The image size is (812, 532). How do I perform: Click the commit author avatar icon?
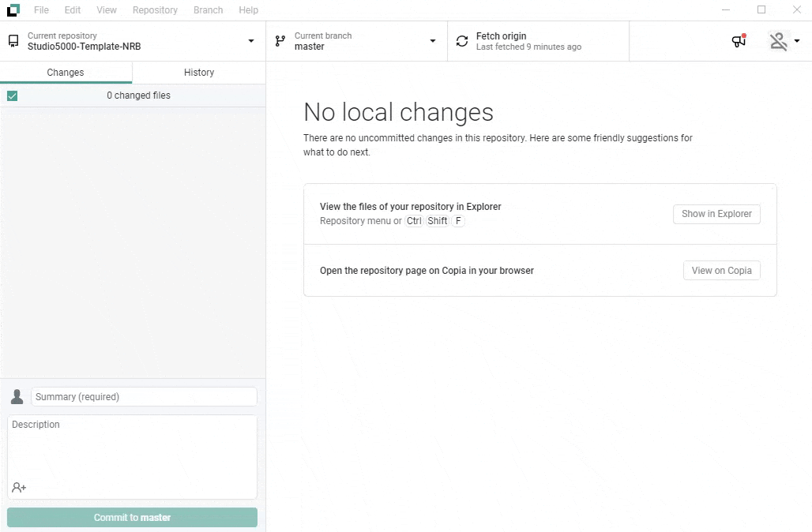tap(17, 396)
